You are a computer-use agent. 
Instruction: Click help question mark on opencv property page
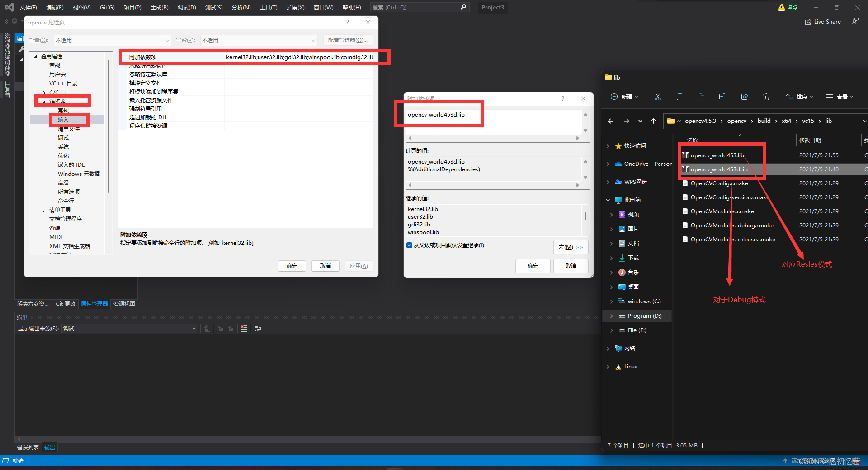click(x=347, y=22)
